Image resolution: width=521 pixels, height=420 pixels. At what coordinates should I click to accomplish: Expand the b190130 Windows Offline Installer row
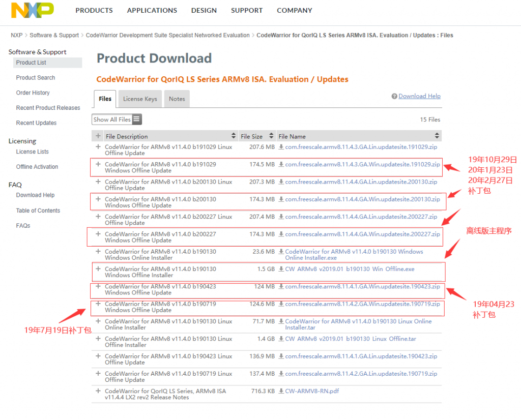click(98, 268)
